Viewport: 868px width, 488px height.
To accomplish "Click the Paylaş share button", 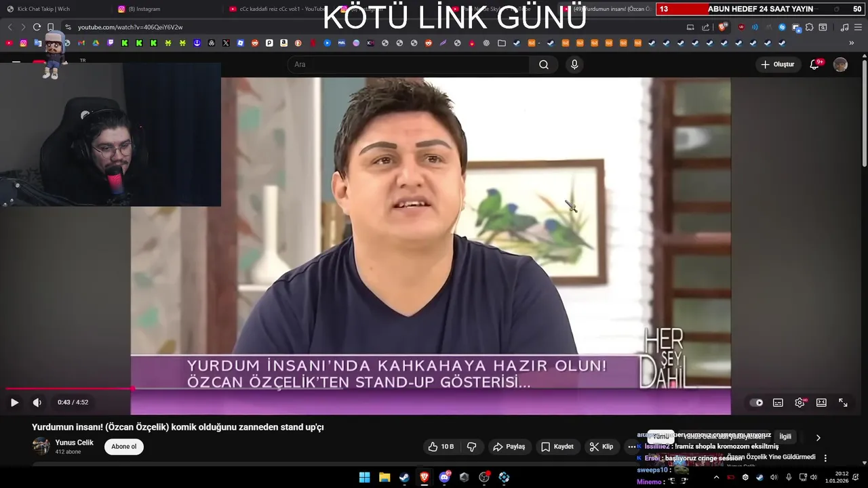I will click(509, 447).
